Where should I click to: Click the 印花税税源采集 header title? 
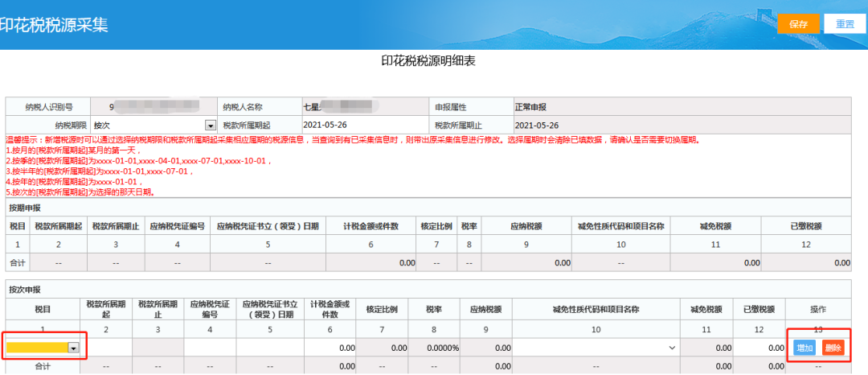54,25
